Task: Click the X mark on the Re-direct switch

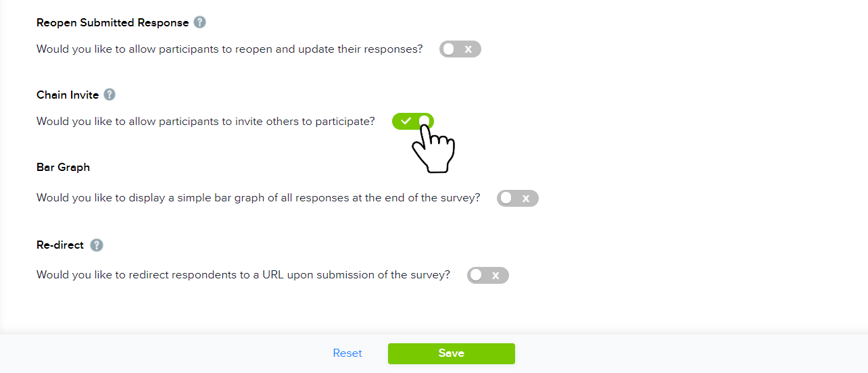Action: pyautogui.click(x=496, y=275)
